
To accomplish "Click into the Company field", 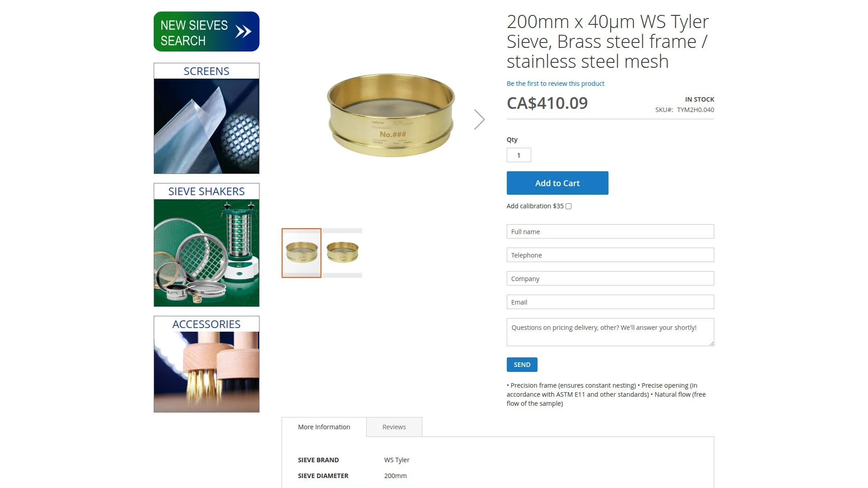I will (x=610, y=278).
